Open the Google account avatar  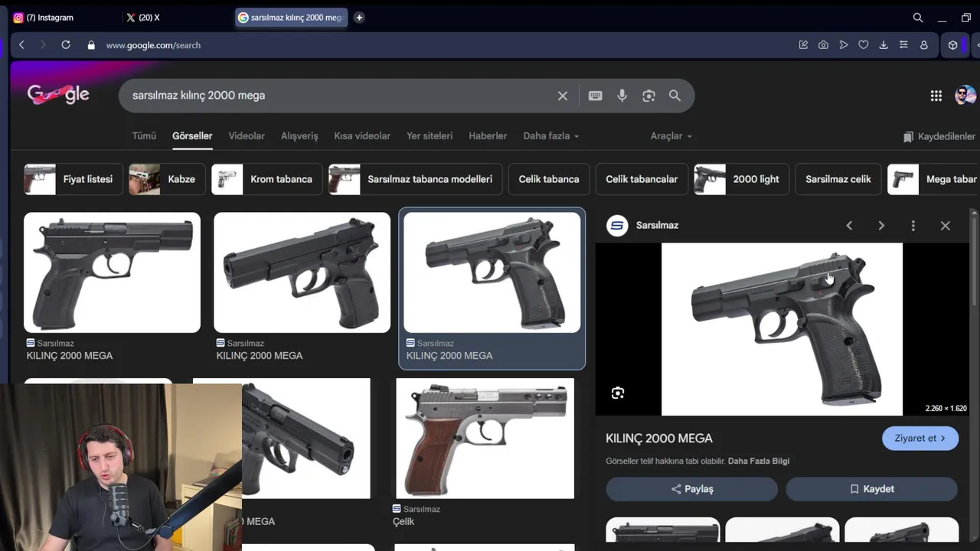point(965,96)
